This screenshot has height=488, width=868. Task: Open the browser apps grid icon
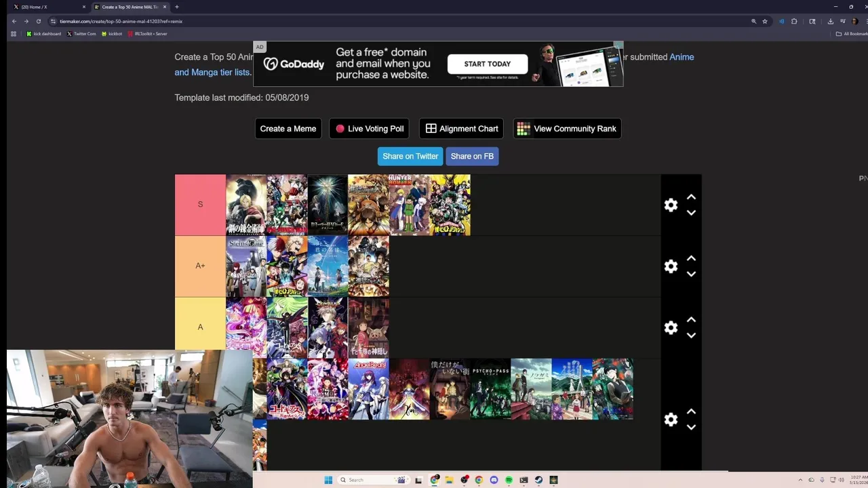(14, 34)
